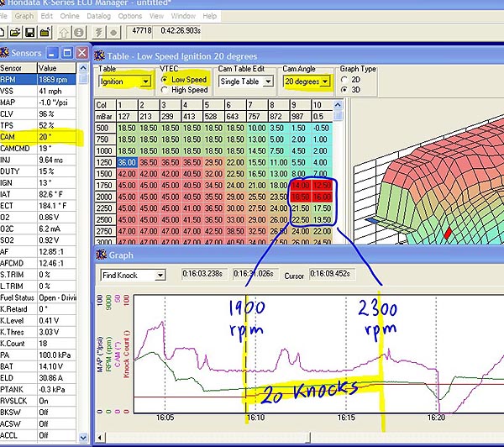Click Sensors list scroll-up arrow
Screen dimensions: 504x447
tap(83, 68)
